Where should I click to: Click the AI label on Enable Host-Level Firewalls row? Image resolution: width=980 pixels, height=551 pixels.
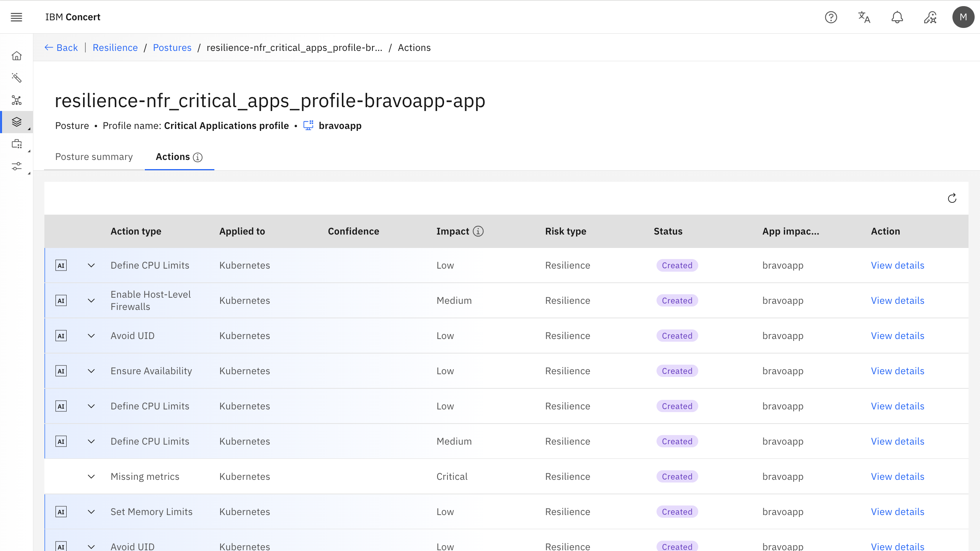(61, 301)
